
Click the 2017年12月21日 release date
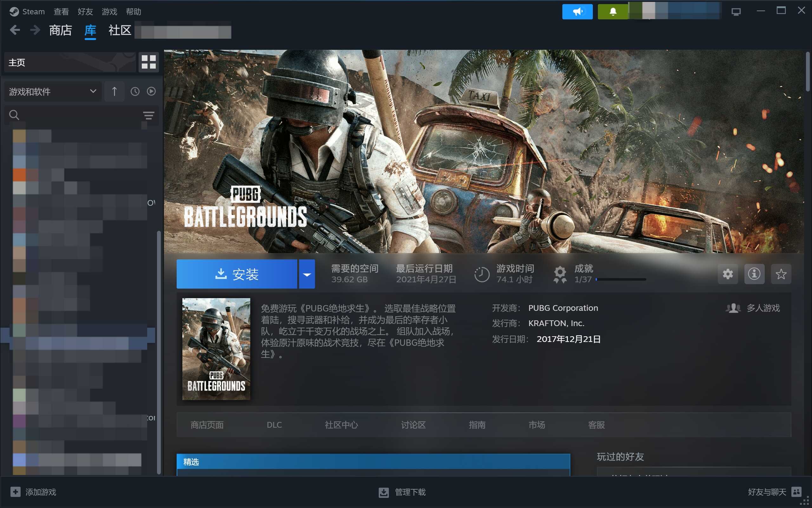click(x=569, y=339)
